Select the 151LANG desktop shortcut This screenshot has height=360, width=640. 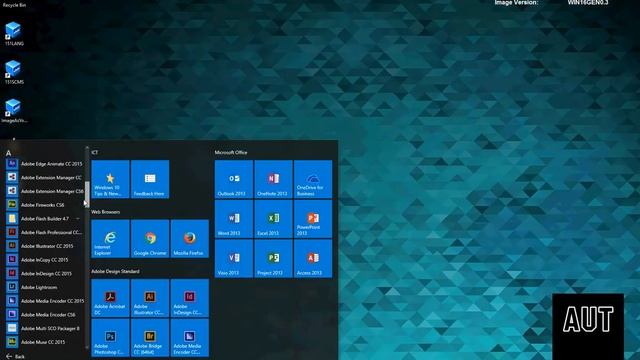13,33
